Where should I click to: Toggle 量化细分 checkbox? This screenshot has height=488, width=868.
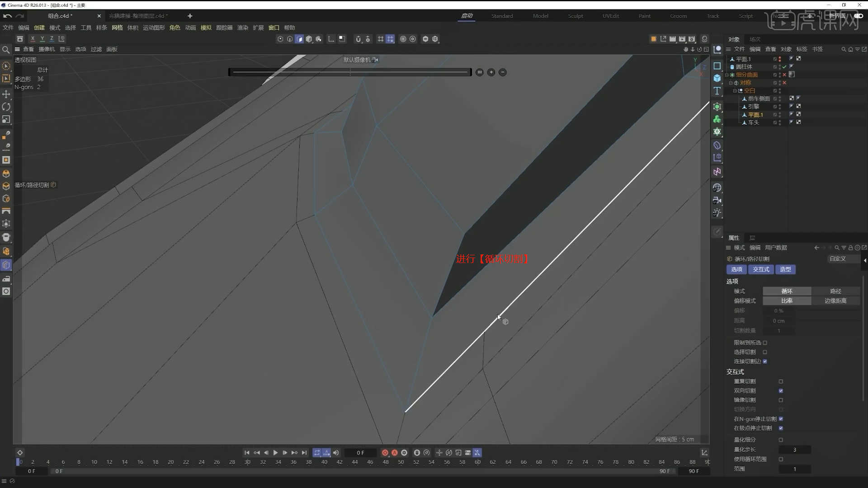click(x=781, y=440)
